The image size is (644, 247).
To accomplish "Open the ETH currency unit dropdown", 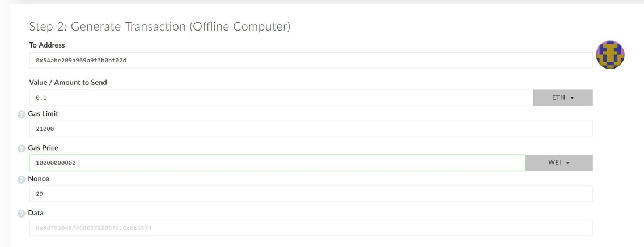I will (563, 97).
